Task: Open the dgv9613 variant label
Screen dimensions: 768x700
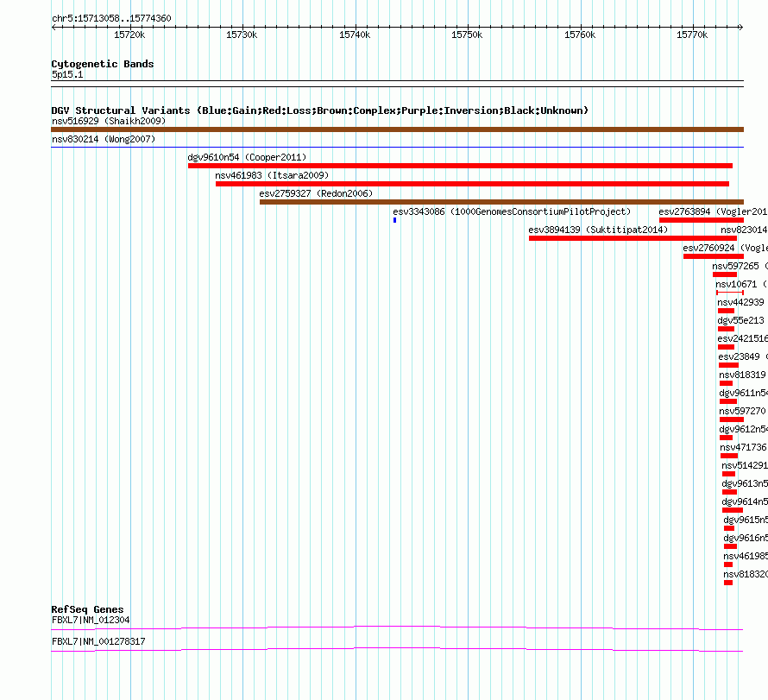Action: click(745, 483)
